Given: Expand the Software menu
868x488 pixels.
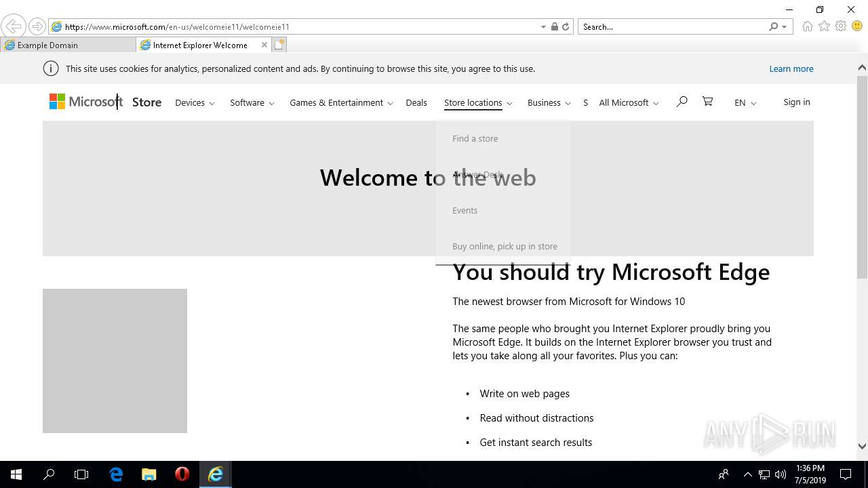Looking at the screenshot, I should [252, 102].
